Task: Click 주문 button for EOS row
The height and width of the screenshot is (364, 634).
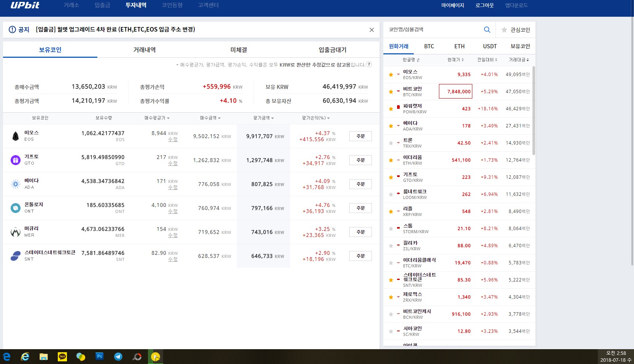Action: point(361,136)
